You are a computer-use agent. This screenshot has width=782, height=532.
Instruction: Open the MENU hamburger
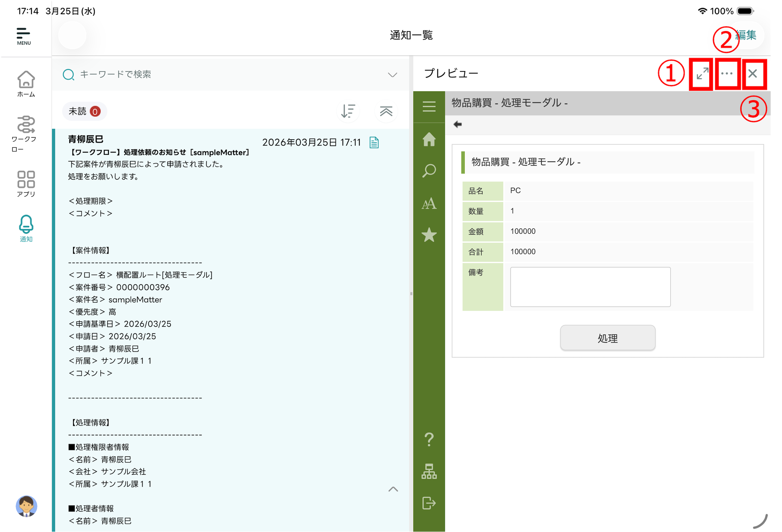click(23, 33)
